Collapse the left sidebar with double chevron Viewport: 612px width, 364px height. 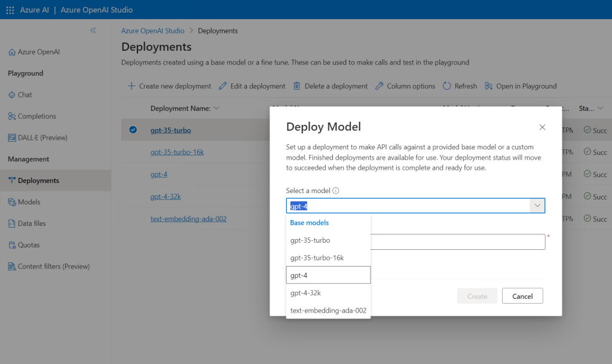(x=93, y=30)
